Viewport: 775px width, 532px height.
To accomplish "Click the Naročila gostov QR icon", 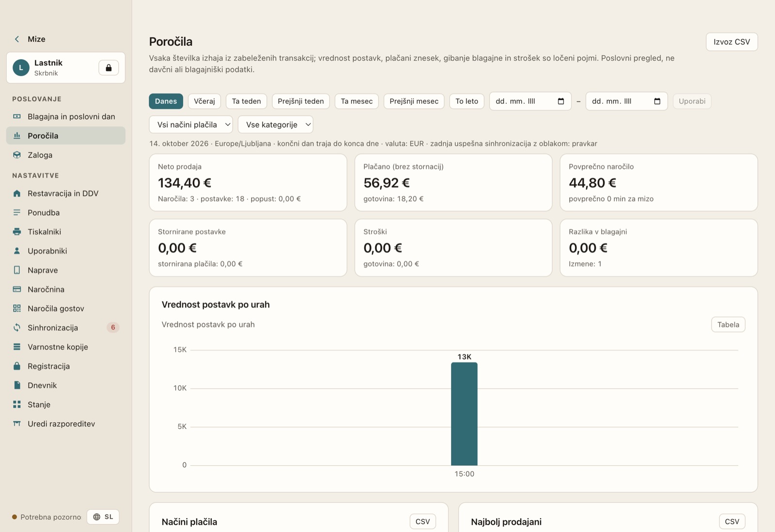I will 17,308.
